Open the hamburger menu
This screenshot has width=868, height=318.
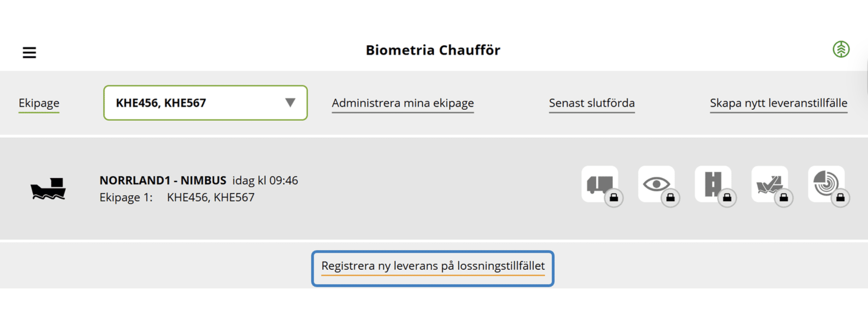point(29,52)
